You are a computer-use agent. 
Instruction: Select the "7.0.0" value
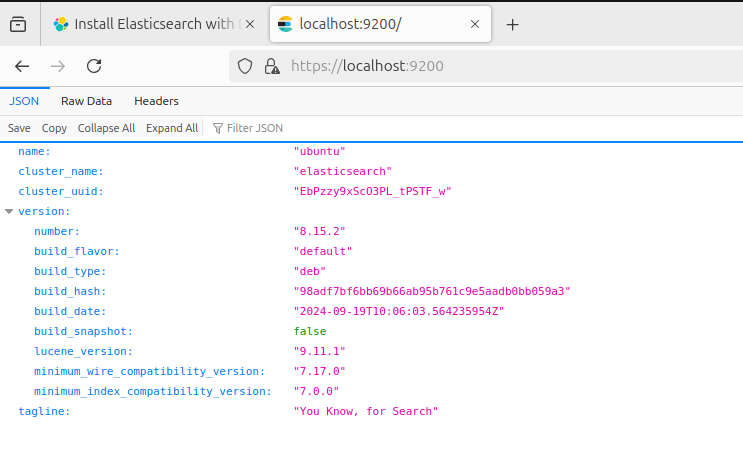[x=316, y=391]
